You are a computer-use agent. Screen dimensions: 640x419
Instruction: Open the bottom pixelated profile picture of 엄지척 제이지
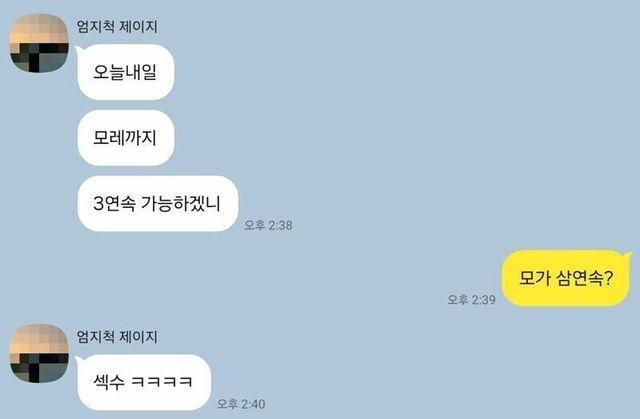pyautogui.click(x=39, y=353)
